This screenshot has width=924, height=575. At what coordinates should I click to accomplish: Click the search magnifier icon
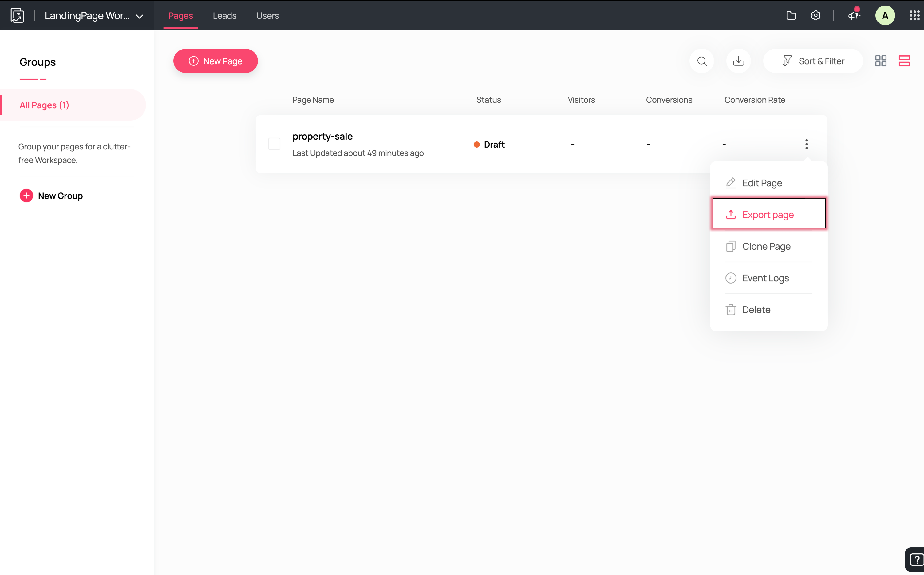(702, 61)
